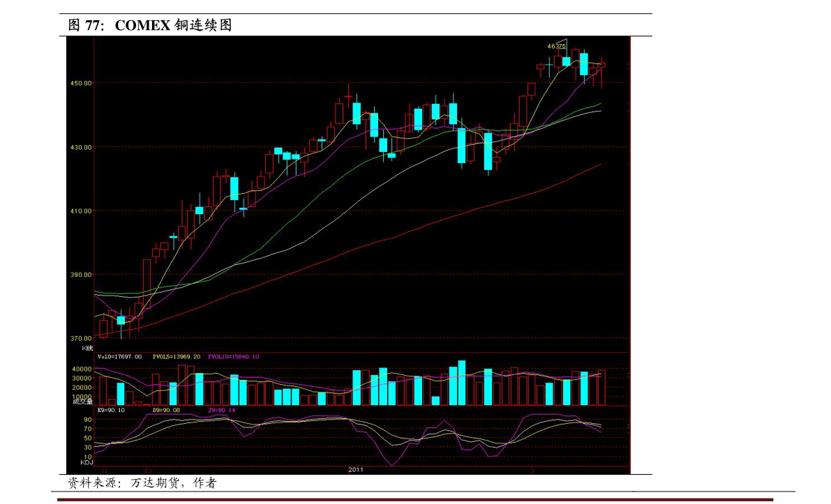
Task: Click the 463.75 peak price annotation
Action: pyautogui.click(x=556, y=46)
